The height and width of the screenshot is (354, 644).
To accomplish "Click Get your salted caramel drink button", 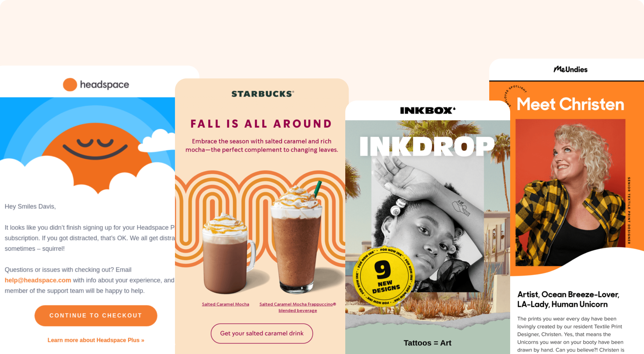I will (x=262, y=333).
